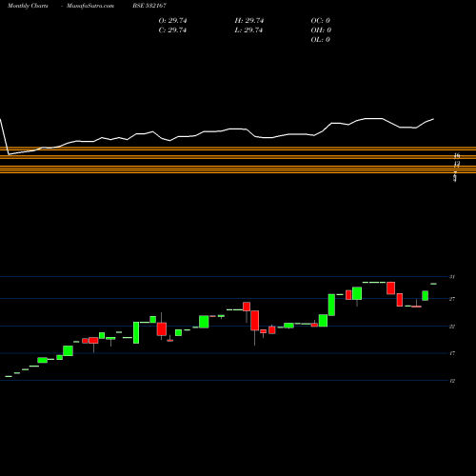The width and height of the screenshot is (476, 476).
Task: Click the 22 price axis label
Action: pos(452,327)
